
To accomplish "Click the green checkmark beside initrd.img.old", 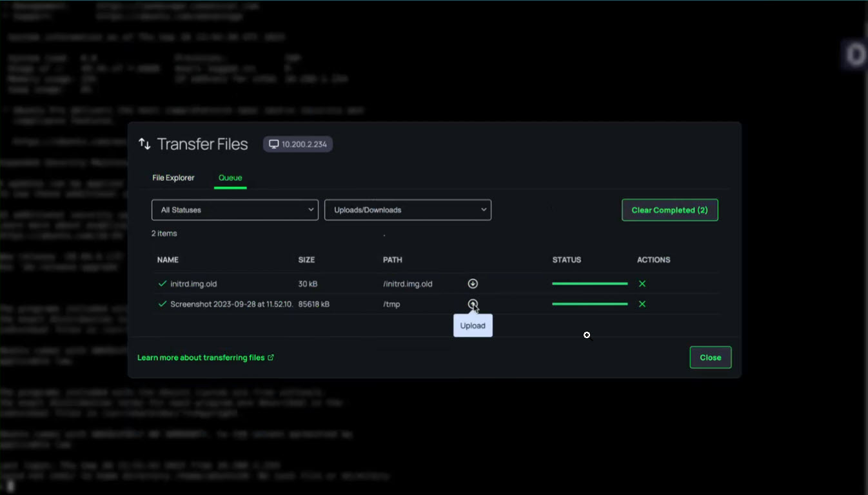I will point(163,284).
